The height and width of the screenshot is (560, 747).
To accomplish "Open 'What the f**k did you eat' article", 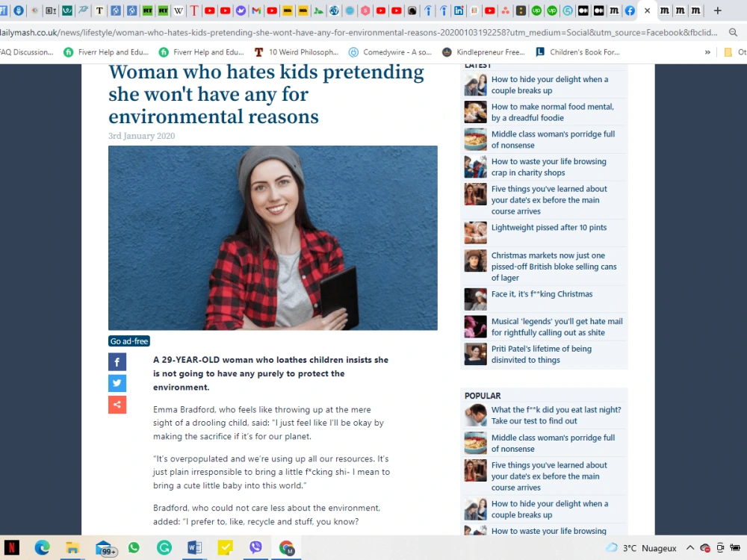I will [556, 415].
